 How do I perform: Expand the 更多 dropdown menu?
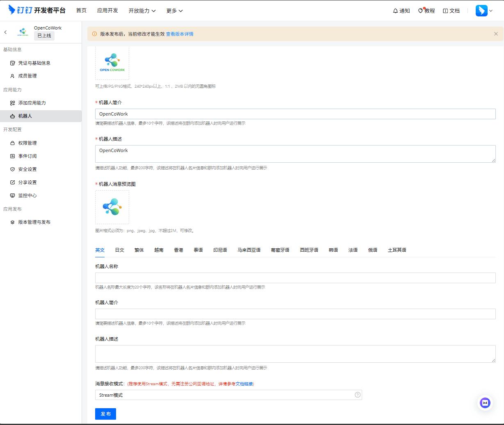click(x=174, y=11)
